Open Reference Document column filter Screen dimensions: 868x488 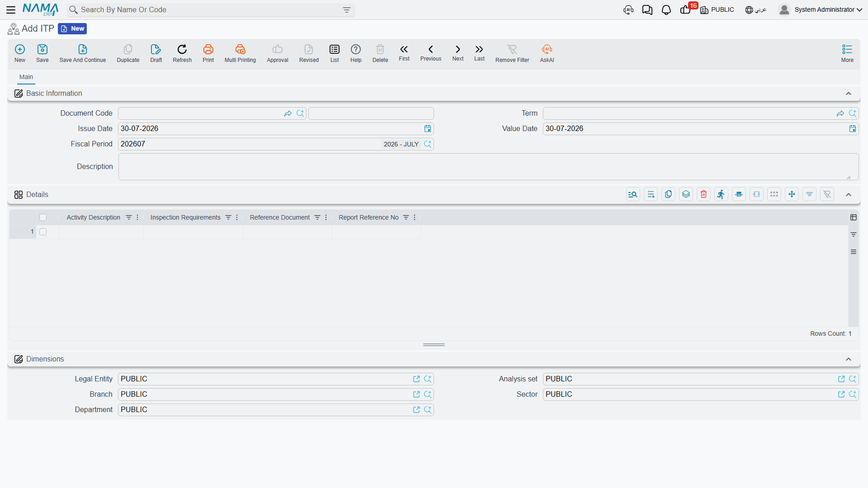click(317, 217)
